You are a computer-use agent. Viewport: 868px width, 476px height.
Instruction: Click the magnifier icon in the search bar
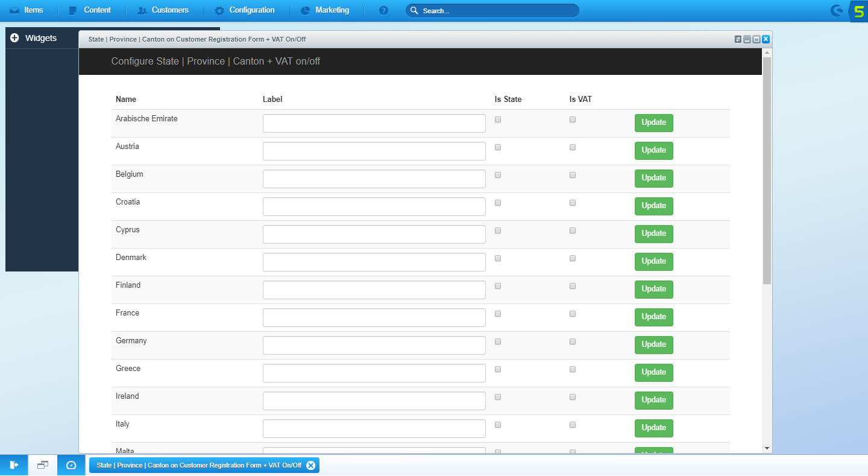pos(414,11)
